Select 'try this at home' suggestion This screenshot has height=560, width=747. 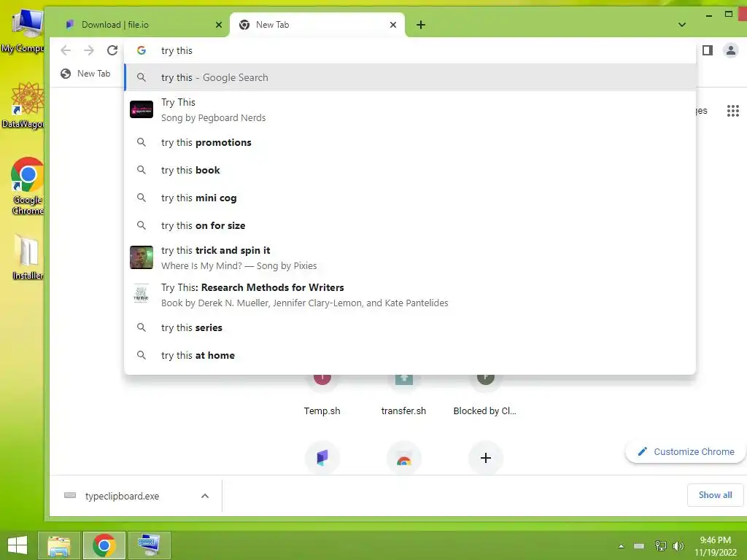pyautogui.click(x=410, y=355)
